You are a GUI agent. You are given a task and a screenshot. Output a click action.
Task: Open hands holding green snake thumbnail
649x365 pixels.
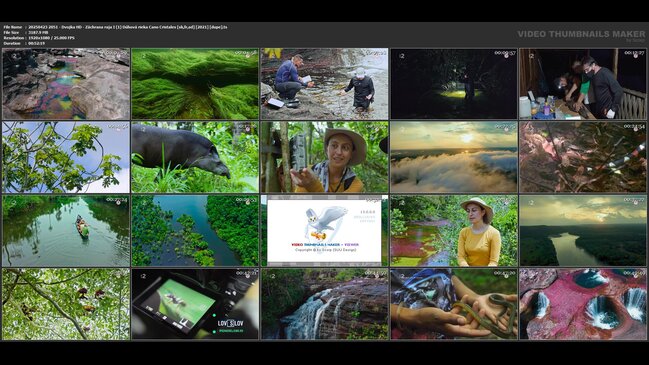tap(454, 304)
